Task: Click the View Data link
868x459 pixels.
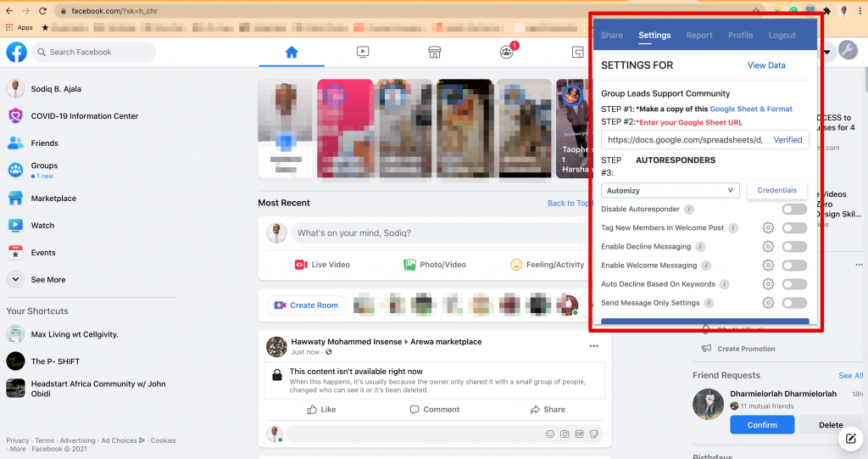Action: pos(766,65)
